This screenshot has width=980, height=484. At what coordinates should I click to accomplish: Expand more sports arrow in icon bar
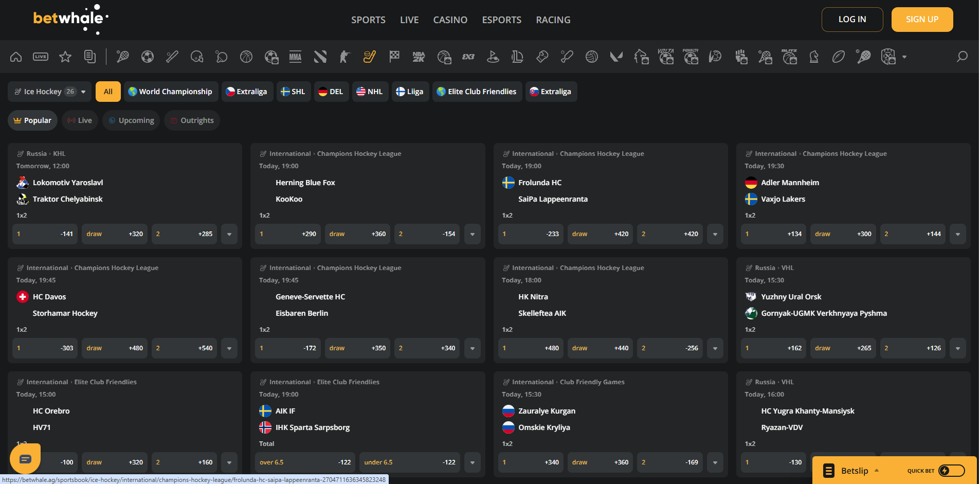coord(904,57)
